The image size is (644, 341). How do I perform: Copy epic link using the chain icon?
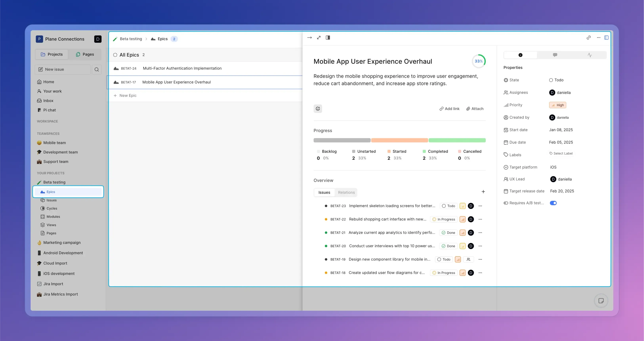click(589, 37)
